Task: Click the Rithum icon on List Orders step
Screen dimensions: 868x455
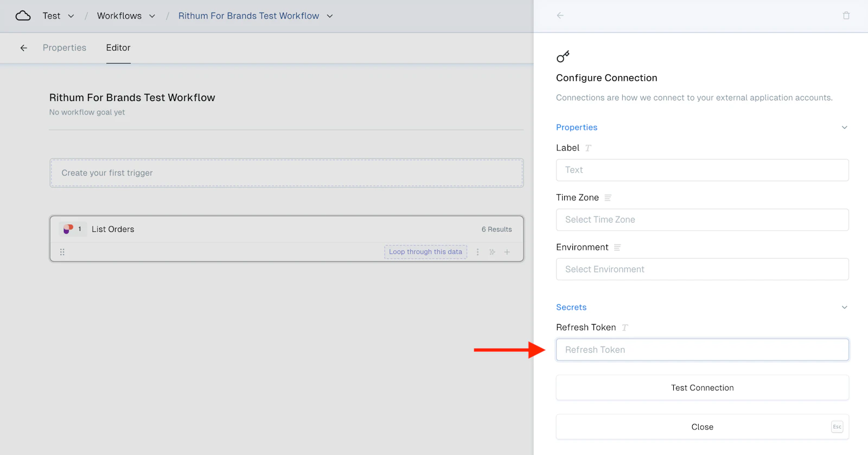Action: pyautogui.click(x=68, y=229)
